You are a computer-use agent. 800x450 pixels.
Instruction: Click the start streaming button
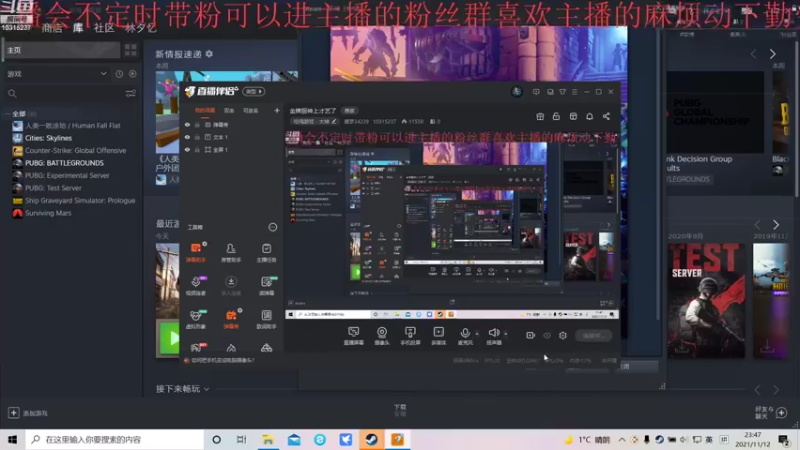(x=593, y=335)
